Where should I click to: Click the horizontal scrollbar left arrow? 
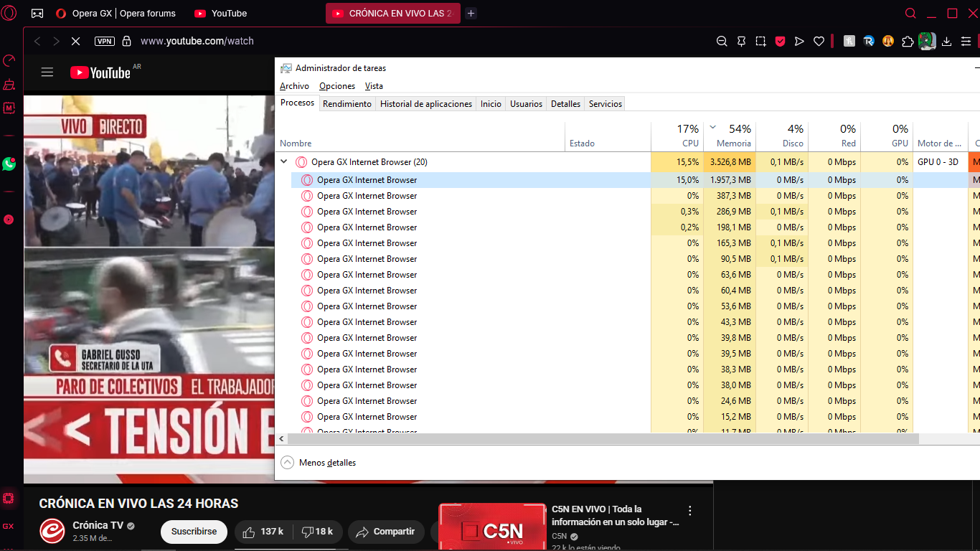(x=281, y=438)
